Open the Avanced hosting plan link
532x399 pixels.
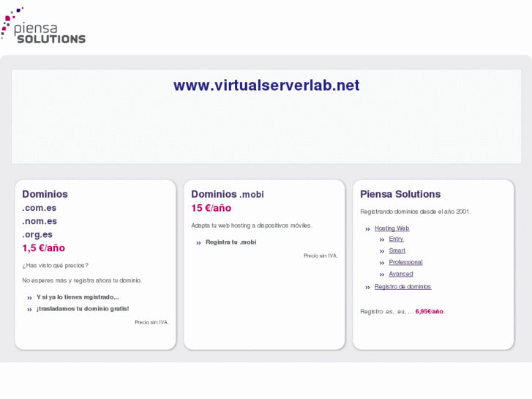point(401,274)
